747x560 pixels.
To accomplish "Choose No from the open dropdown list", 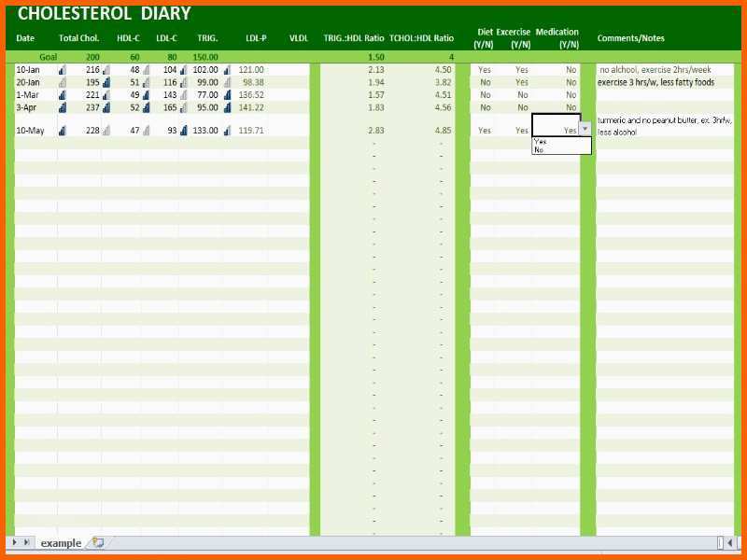I will 539,149.
